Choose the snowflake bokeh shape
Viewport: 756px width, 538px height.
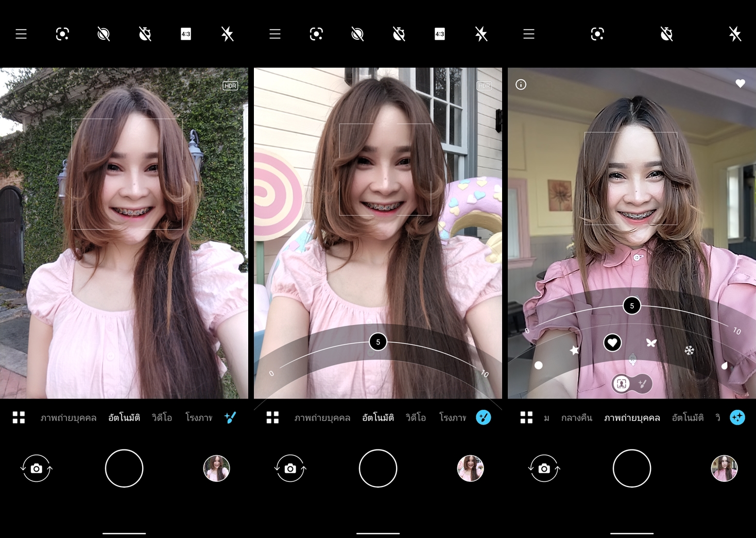[689, 351]
